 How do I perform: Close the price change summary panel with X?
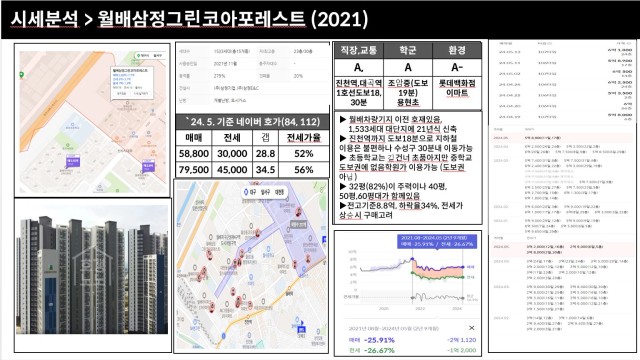click(x=471, y=328)
